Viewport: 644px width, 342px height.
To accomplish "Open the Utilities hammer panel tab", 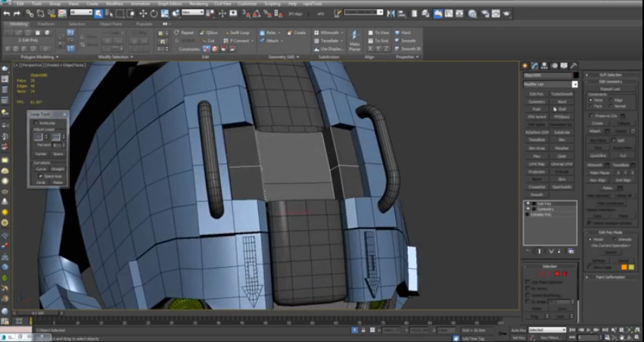I will point(574,66).
